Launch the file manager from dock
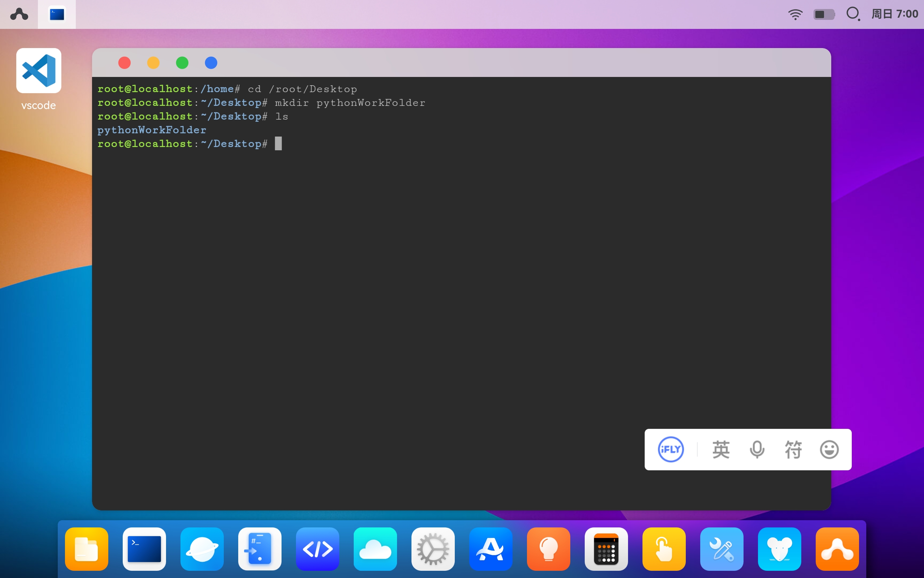The height and width of the screenshot is (578, 924). click(x=87, y=549)
